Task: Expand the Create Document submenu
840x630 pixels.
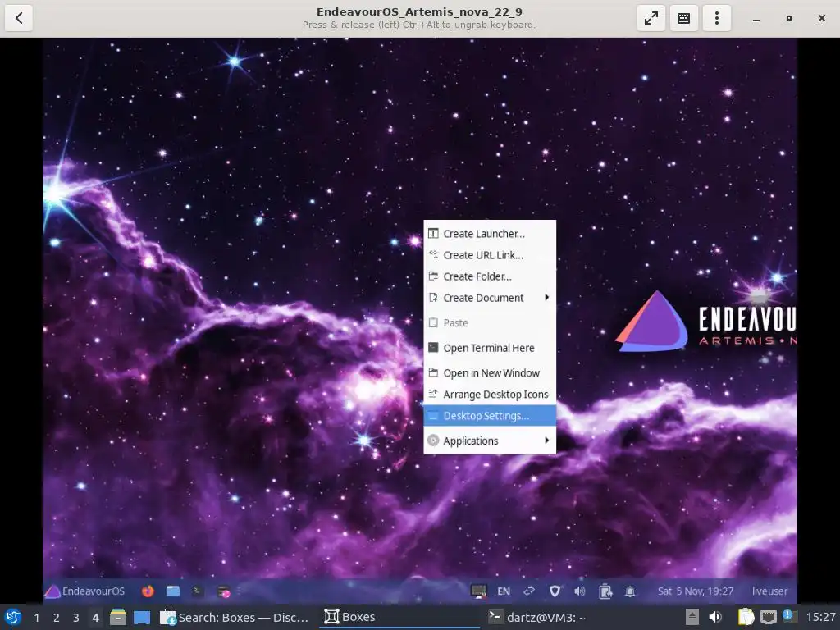Action: point(490,298)
